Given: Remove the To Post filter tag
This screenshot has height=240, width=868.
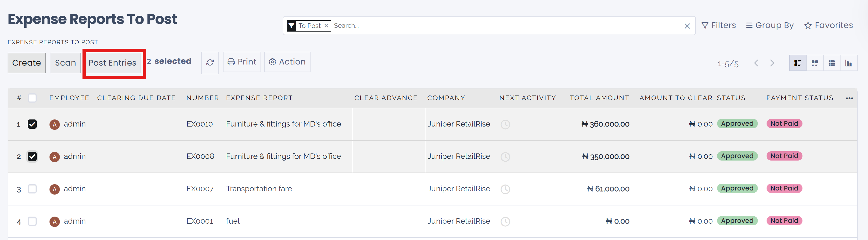Looking at the screenshot, I should [326, 26].
